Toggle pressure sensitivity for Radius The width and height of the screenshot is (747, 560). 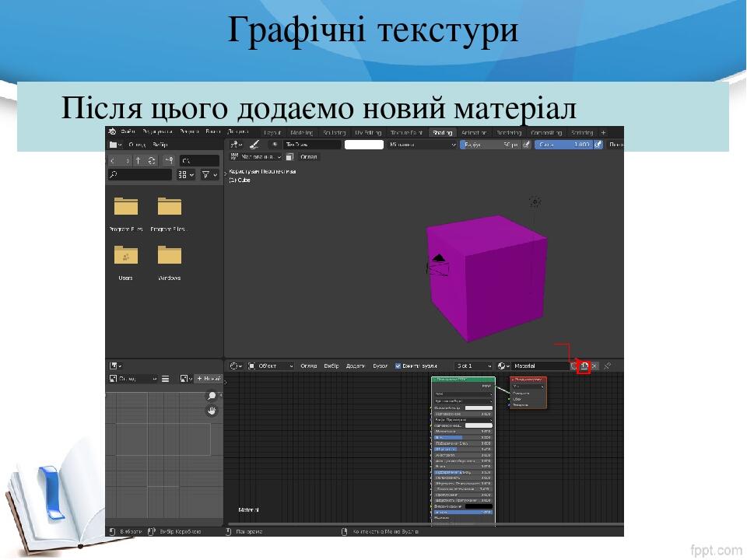[x=526, y=145]
